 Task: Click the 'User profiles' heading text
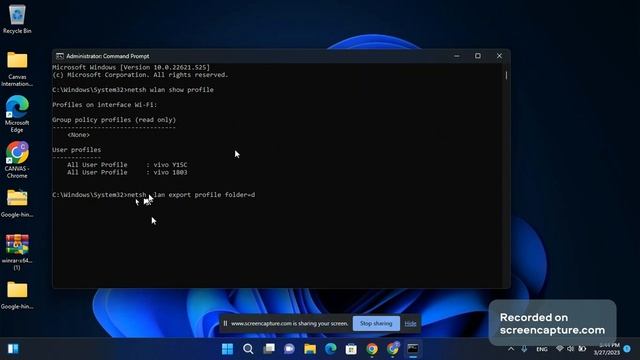pos(76,150)
